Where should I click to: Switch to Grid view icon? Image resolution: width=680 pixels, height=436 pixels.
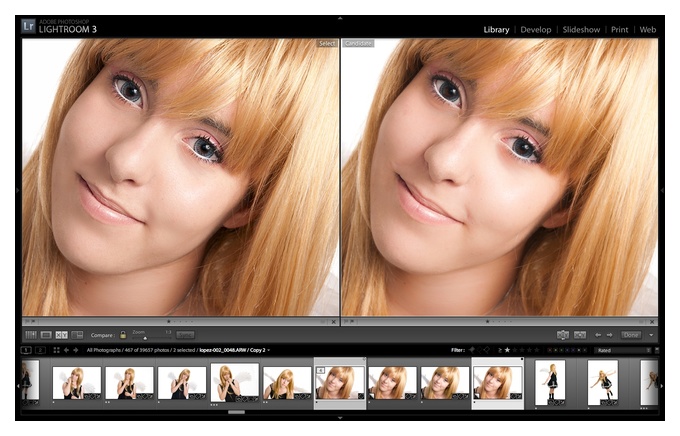coord(30,335)
